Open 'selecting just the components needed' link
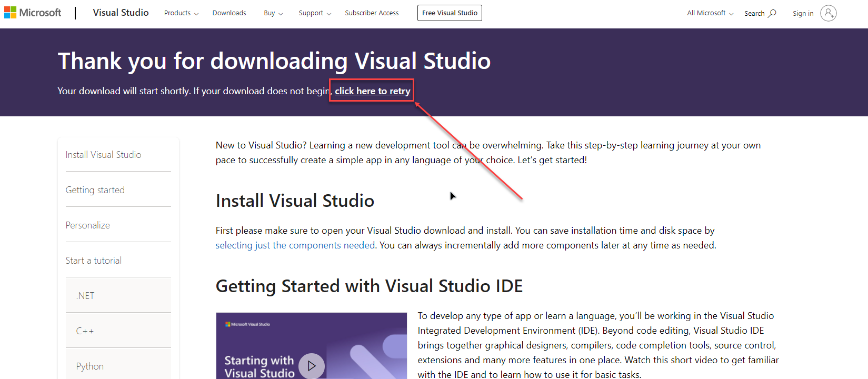 tap(295, 245)
